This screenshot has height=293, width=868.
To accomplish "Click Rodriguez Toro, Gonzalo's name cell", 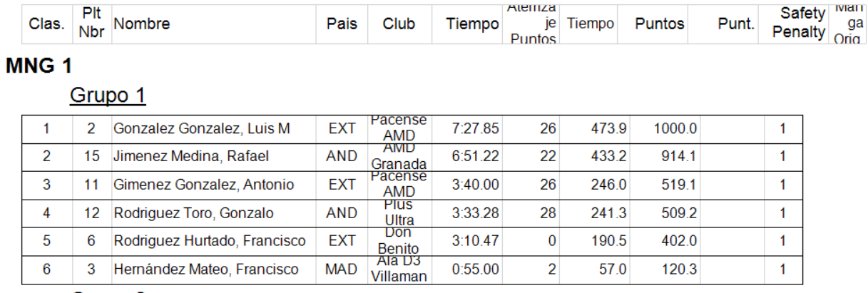I will 193,213.
